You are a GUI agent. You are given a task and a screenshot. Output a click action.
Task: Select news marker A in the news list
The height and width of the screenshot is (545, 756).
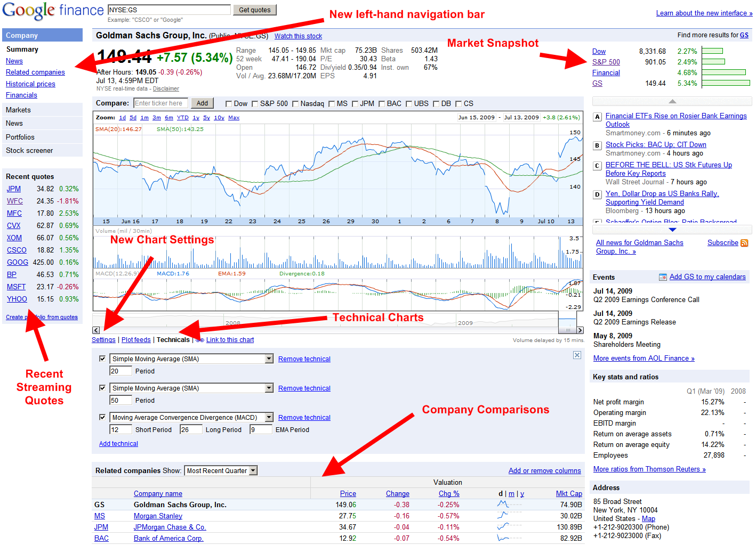tap(597, 117)
